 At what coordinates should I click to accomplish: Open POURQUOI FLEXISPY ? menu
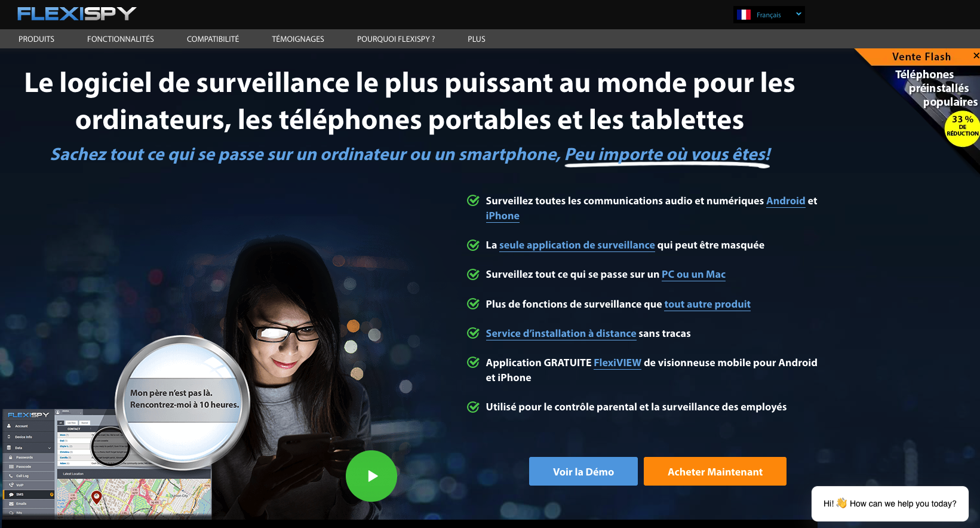pos(396,39)
